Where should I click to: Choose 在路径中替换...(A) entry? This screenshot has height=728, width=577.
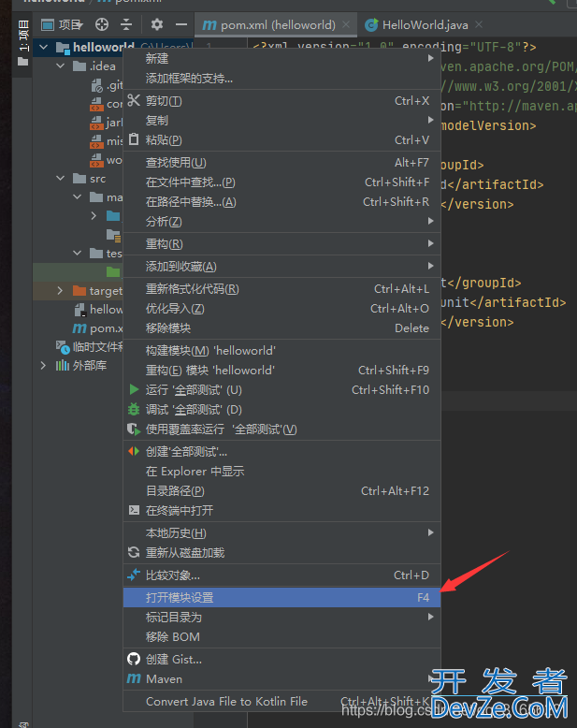pyautogui.click(x=282, y=201)
